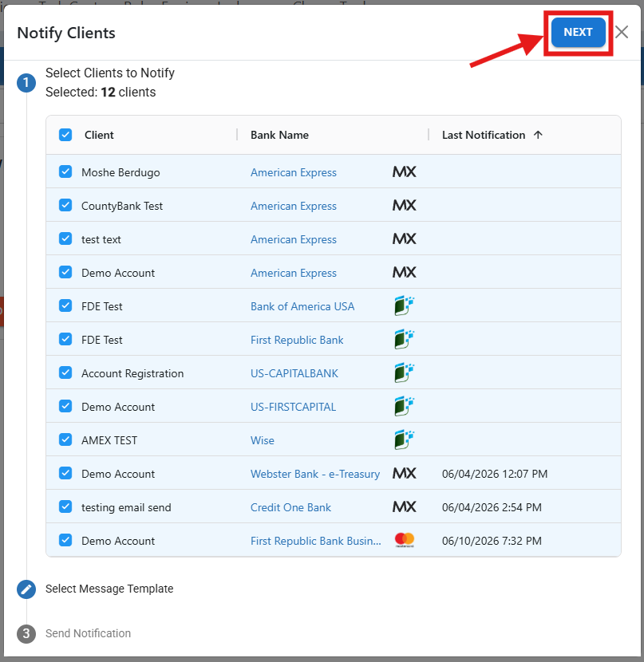This screenshot has width=644, height=662.
Task: Uncheck the Account Registration checkbox
Action: click(65, 372)
